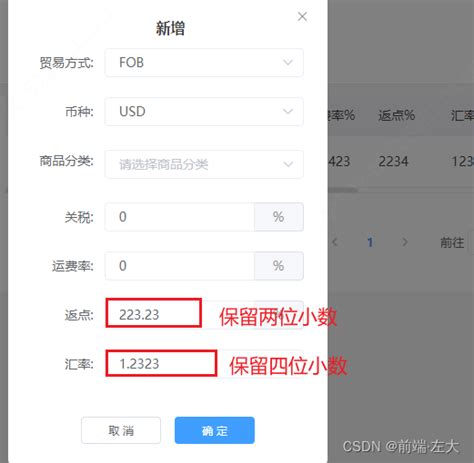Select the FOB trade method combo box
Viewport: 474px width, 463px height.
tap(204, 62)
